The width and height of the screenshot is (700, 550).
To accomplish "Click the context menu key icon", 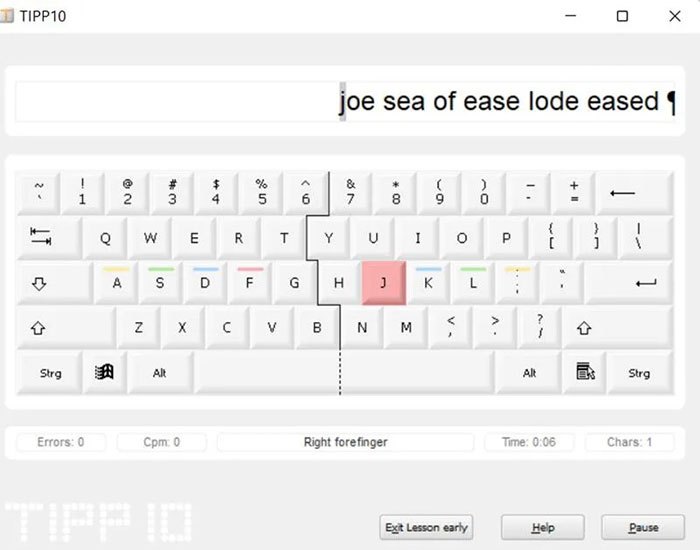I will (x=585, y=372).
